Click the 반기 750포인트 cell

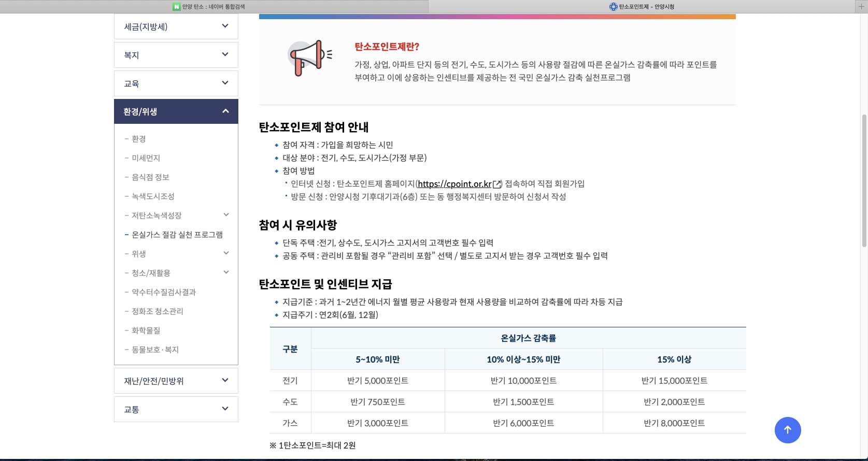378,401
